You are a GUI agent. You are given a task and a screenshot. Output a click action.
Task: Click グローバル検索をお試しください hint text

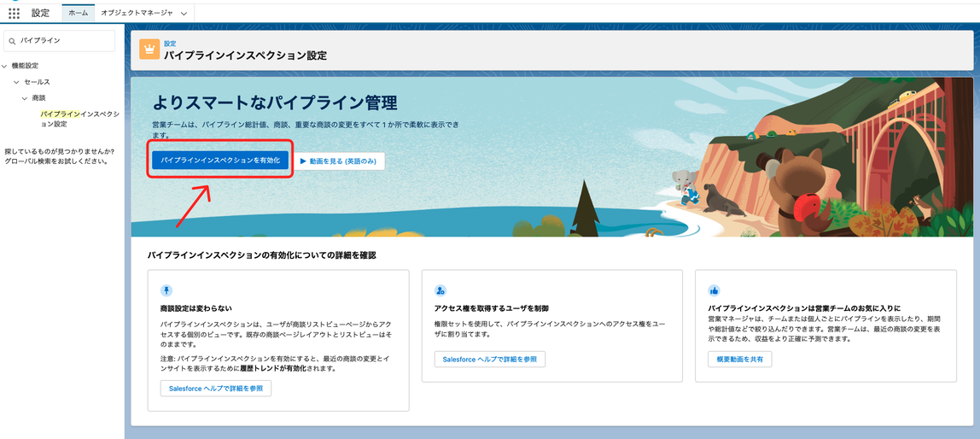(x=55, y=161)
